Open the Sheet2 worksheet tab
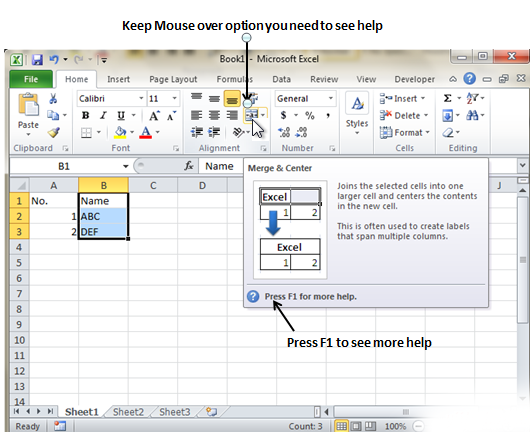 128,412
